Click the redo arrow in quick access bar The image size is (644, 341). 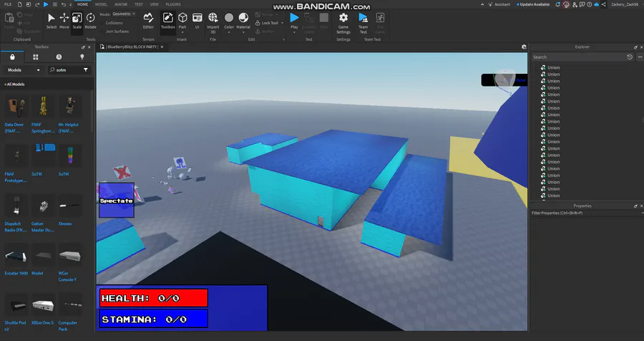coord(37,4)
